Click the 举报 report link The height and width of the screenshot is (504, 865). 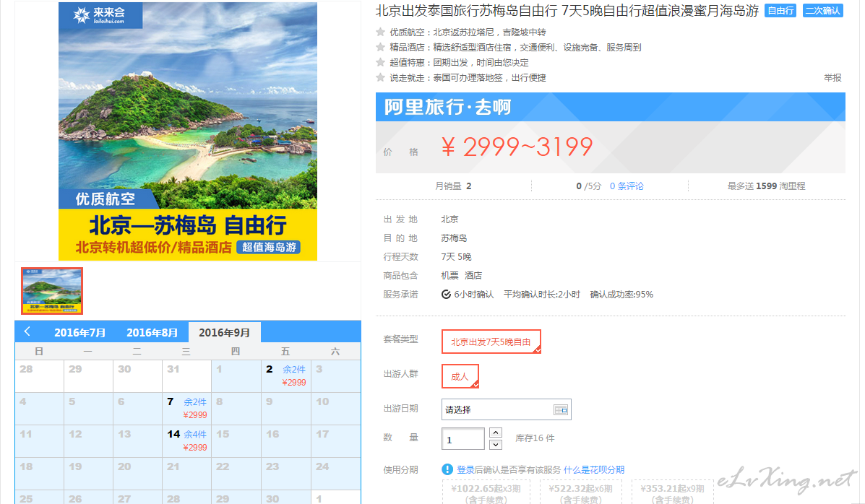pyautogui.click(x=832, y=78)
